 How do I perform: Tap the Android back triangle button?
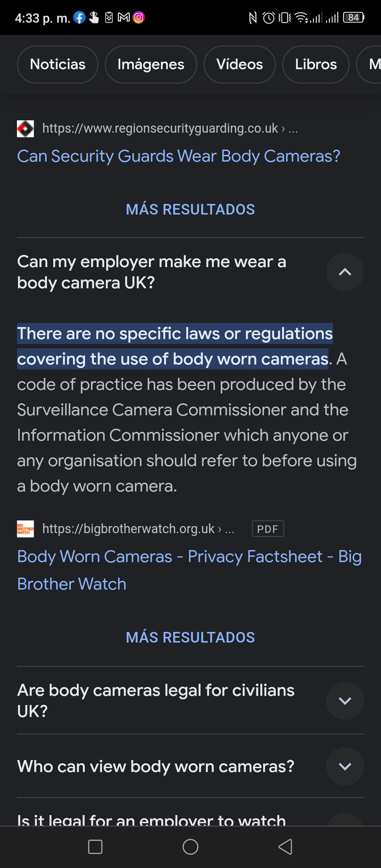click(x=285, y=847)
